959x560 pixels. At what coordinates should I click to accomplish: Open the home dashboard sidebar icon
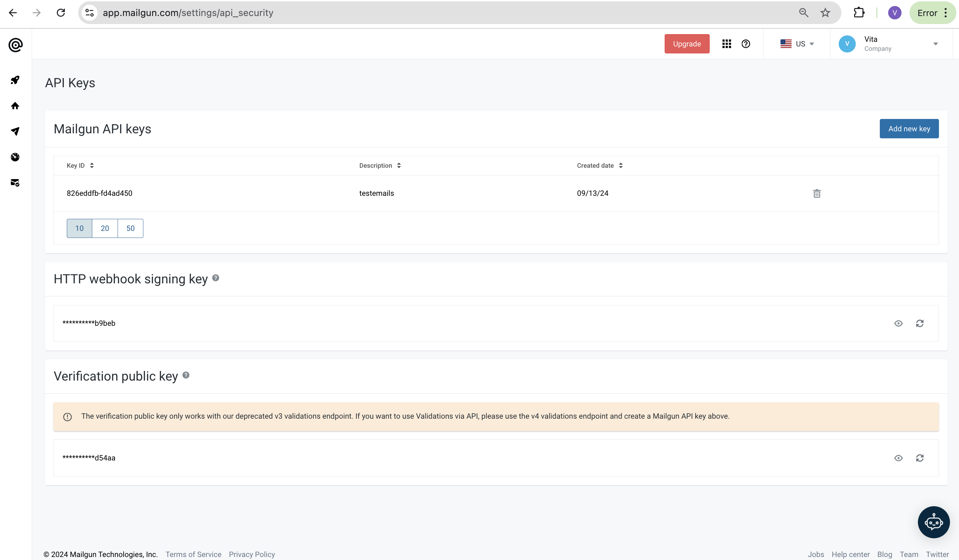[15, 106]
